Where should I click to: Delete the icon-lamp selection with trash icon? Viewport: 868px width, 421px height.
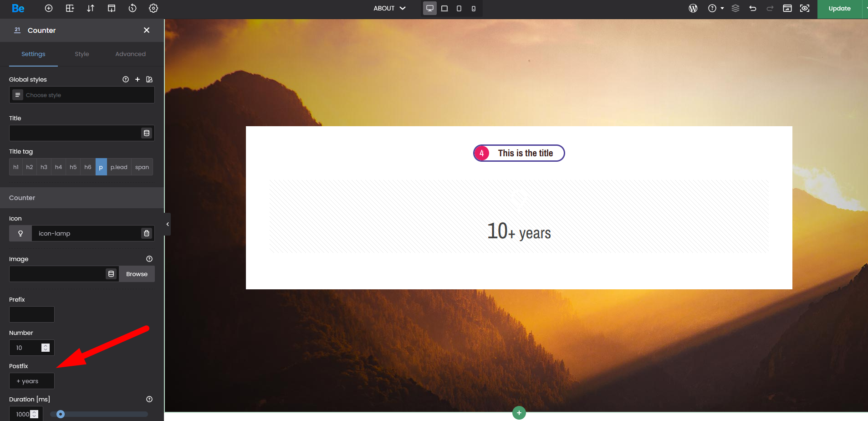click(x=147, y=233)
